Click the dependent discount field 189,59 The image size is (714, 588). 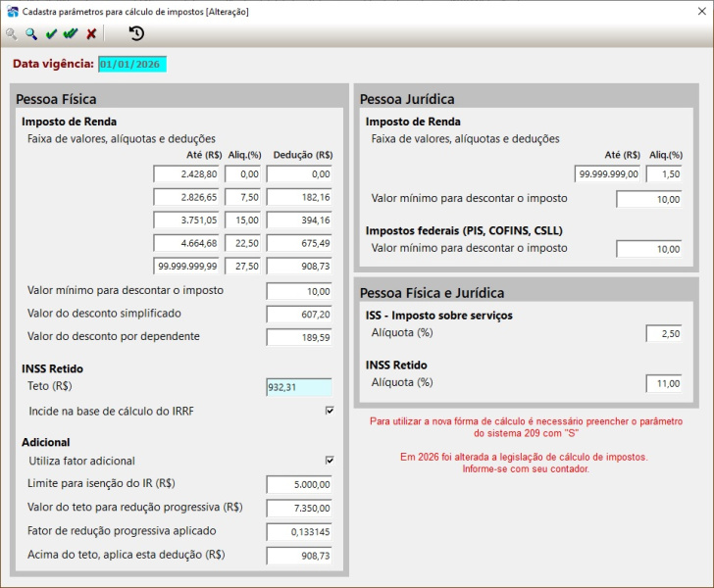(299, 337)
